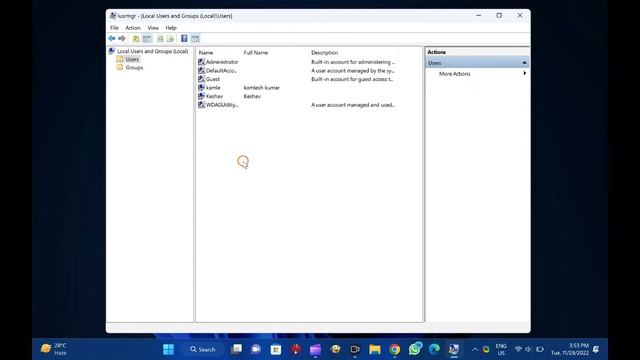Collapse the Users section in the Actions pane

(524, 63)
